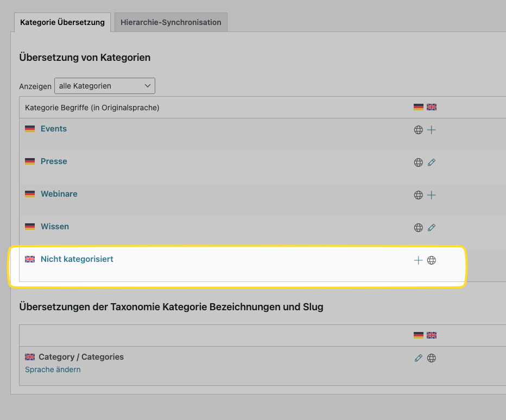This screenshot has height=420, width=506.
Task: Click the globe icon in Presse row
Action: coord(418,162)
